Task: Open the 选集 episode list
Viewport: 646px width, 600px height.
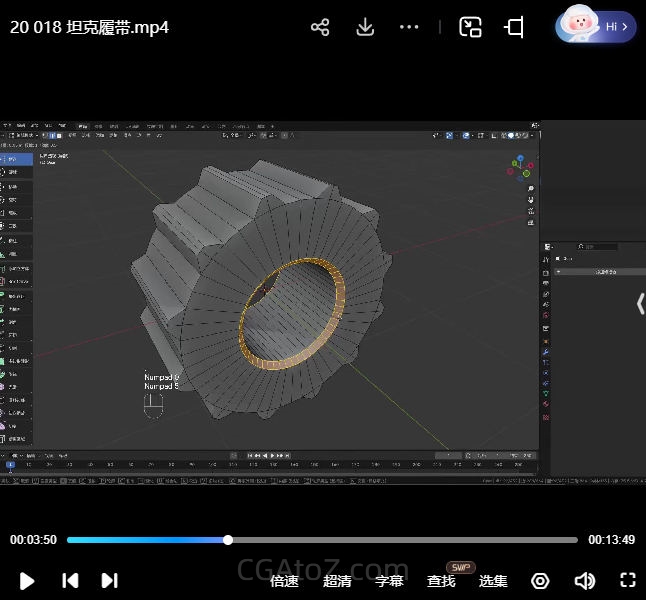Action: click(493, 581)
